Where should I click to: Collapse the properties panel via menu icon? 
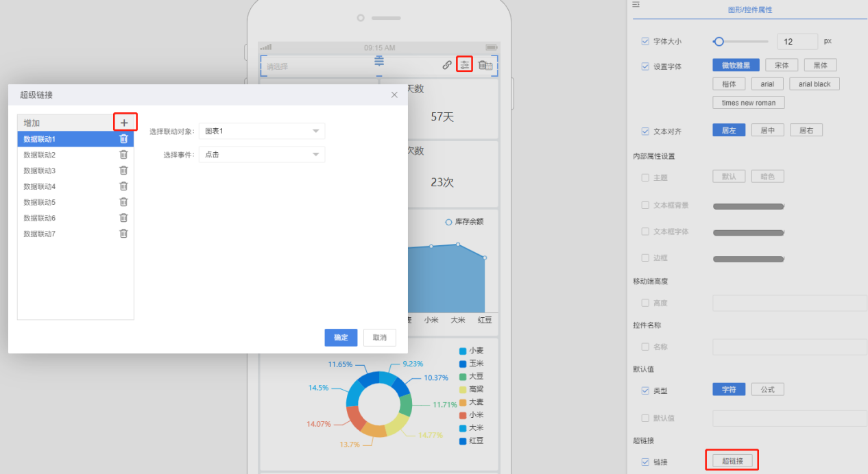[x=636, y=5]
